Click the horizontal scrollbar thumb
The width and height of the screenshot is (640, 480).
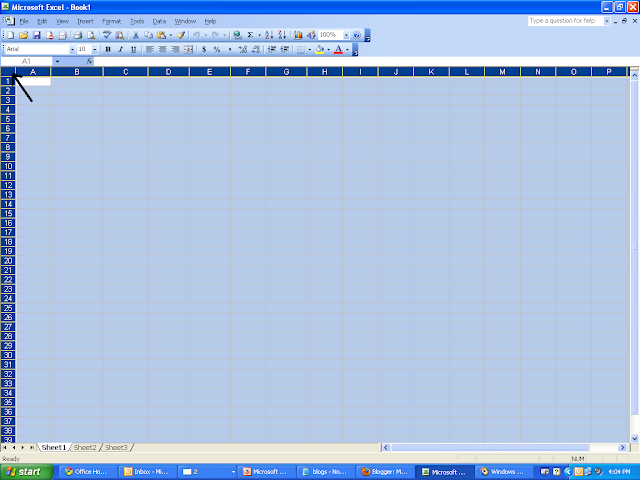click(x=490, y=448)
